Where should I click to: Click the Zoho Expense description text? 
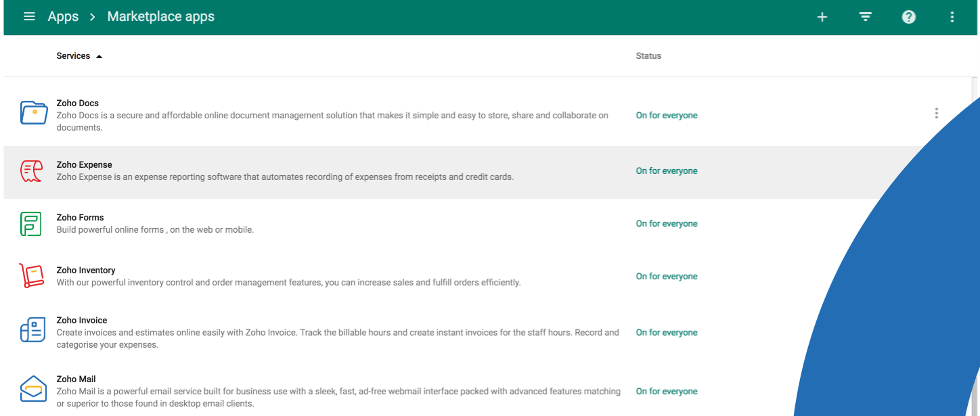pyautogui.click(x=285, y=177)
